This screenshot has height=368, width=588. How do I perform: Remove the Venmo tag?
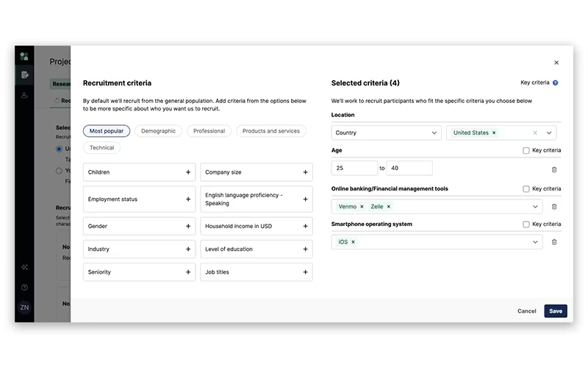pyautogui.click(x=362, y=207)
